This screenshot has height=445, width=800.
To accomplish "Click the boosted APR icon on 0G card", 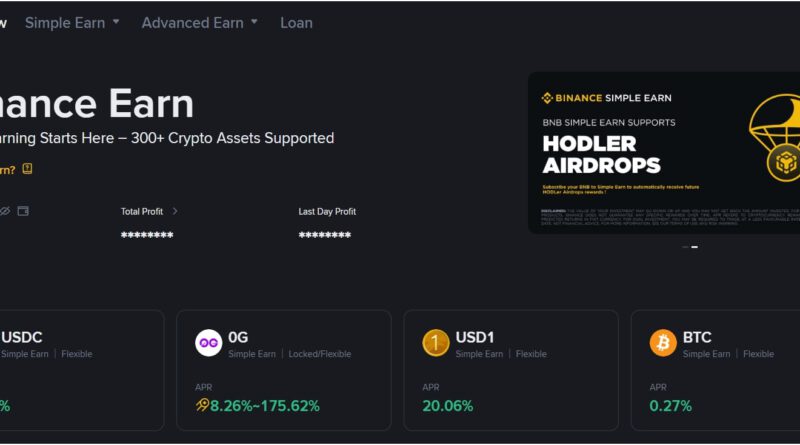I will click(202, 405).
